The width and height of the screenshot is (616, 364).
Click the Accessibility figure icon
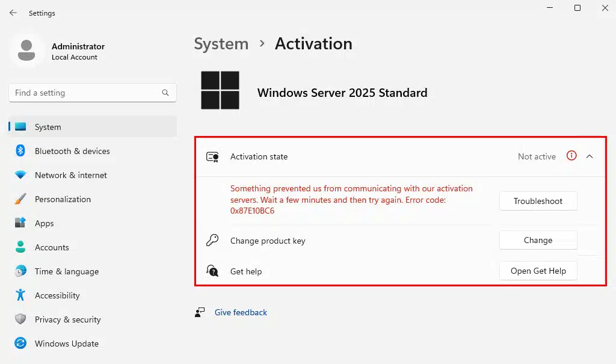click(20, 295)
